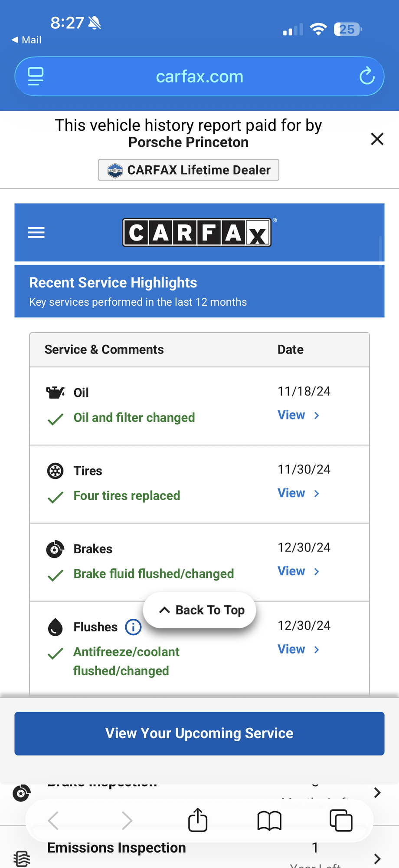Tap the Flushes info icon
This screenshot has height=868, width=399.
pyautogui.click(x=133, y=627)
